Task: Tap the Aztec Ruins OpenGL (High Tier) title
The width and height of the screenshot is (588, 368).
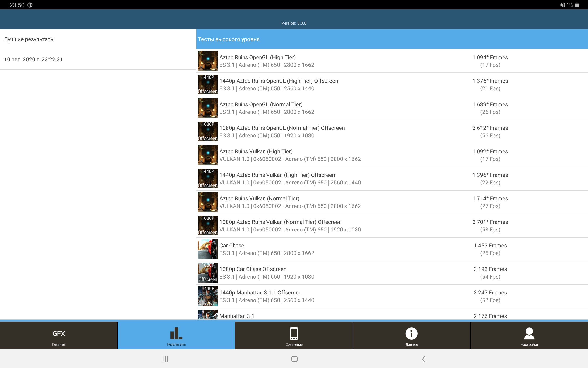Action: 258,57
